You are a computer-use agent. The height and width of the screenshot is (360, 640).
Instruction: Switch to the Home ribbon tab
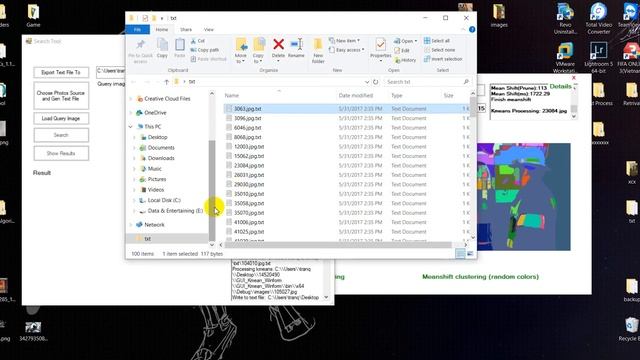tap(162, 30)
